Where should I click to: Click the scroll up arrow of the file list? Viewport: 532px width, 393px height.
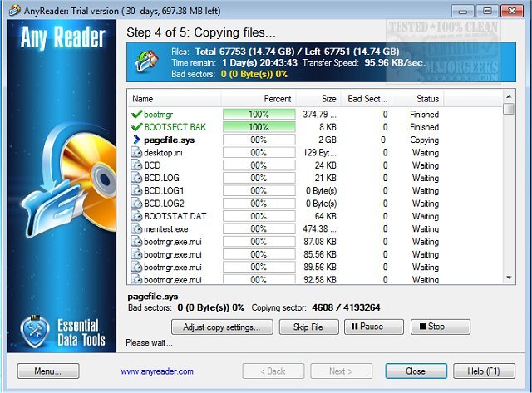coord(509,96)
